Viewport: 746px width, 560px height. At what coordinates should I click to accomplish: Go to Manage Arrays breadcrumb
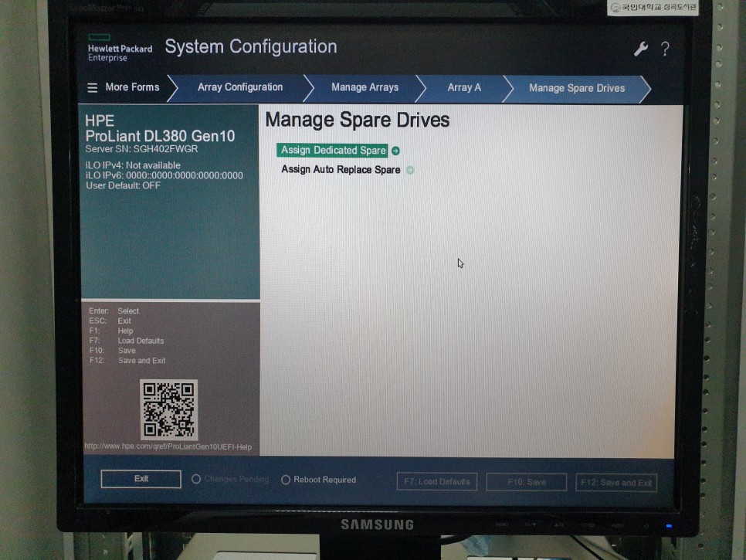[x=365, y=87]
